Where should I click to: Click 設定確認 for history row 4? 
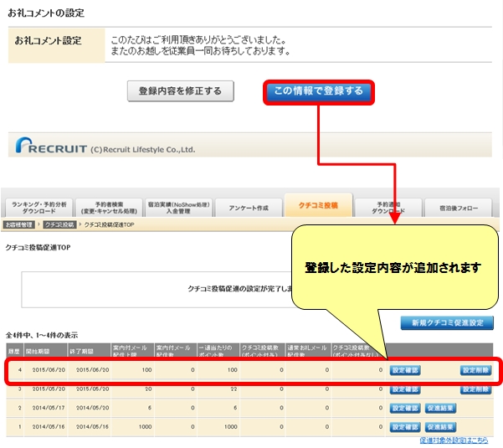tap(405, 370)
